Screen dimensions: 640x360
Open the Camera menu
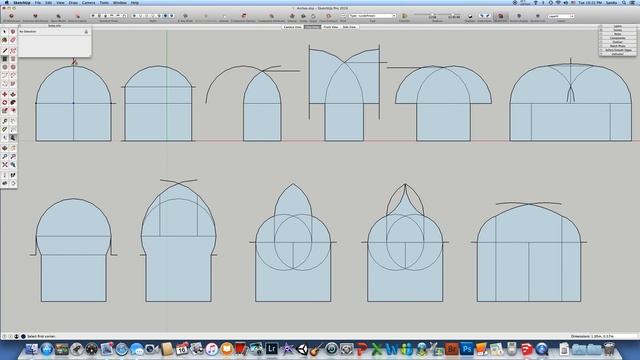click(89, 3)
